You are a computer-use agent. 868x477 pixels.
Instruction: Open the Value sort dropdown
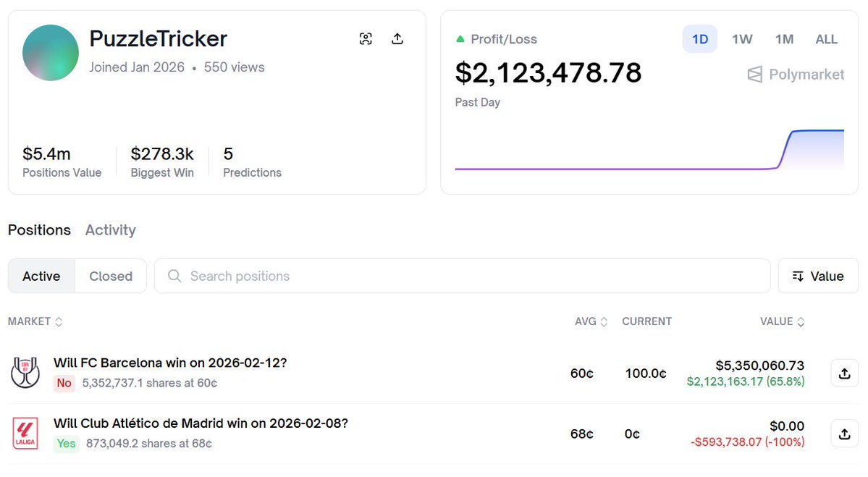pyautogui.click(x=818, y=276)
